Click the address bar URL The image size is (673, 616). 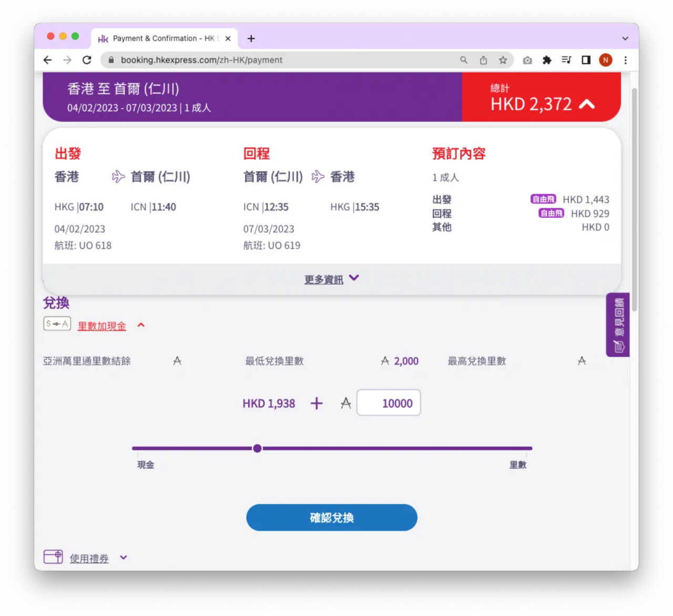[202, 60]
